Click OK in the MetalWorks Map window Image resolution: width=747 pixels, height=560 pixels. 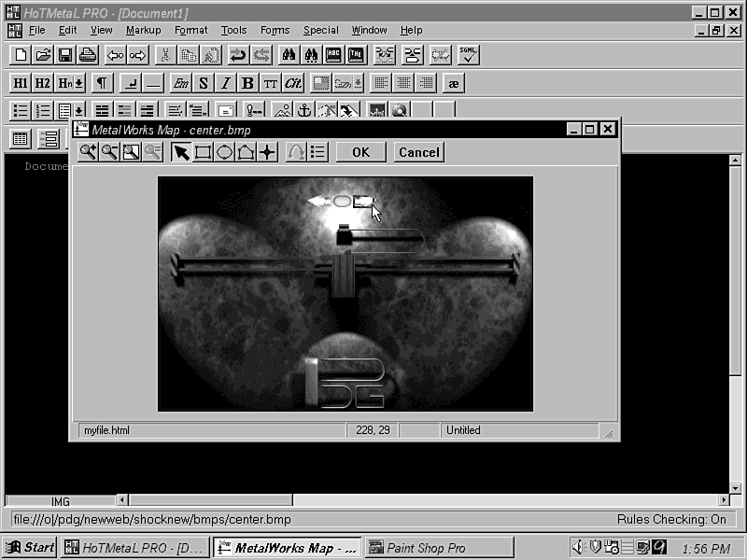[x=361, y=152]
